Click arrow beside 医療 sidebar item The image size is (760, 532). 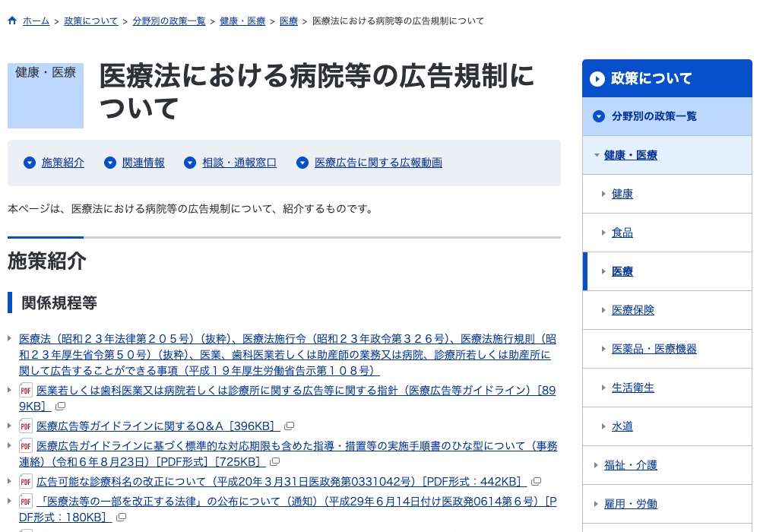pos(603,271)
